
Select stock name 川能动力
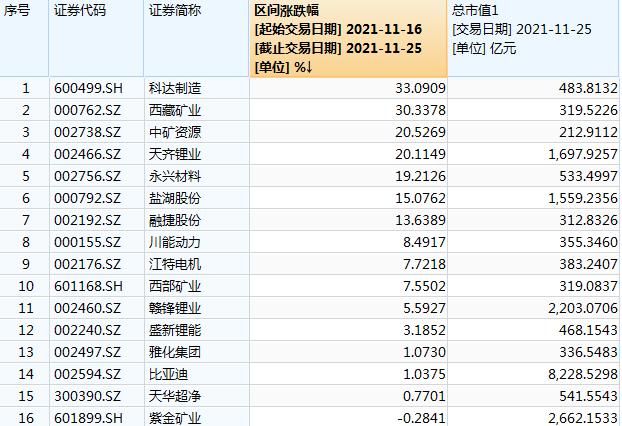pos(175,242)
